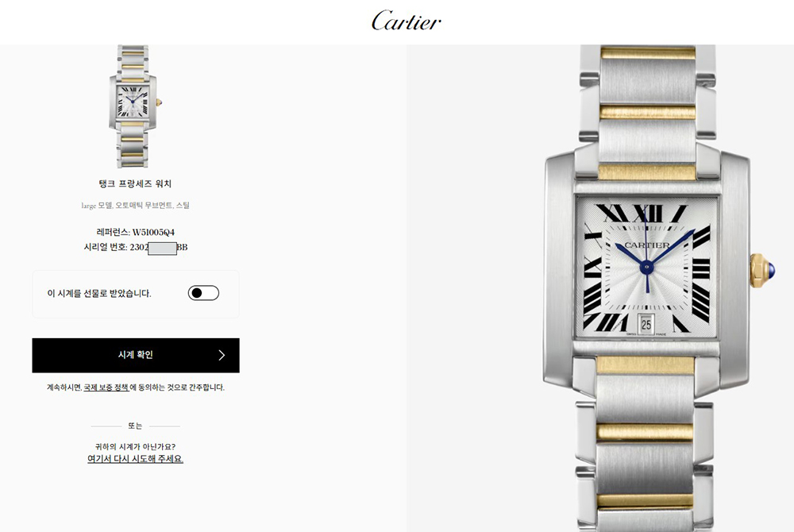The image size is (794, 532).
Task: Click the 탱크 프랑세즈 워치 title
Action: coord(135,183)
